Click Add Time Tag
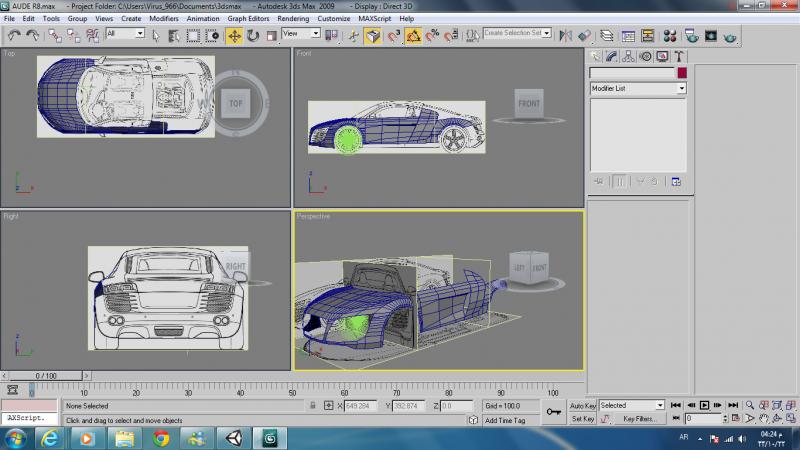The image size is (800, 450). click(x=505, y=420)
